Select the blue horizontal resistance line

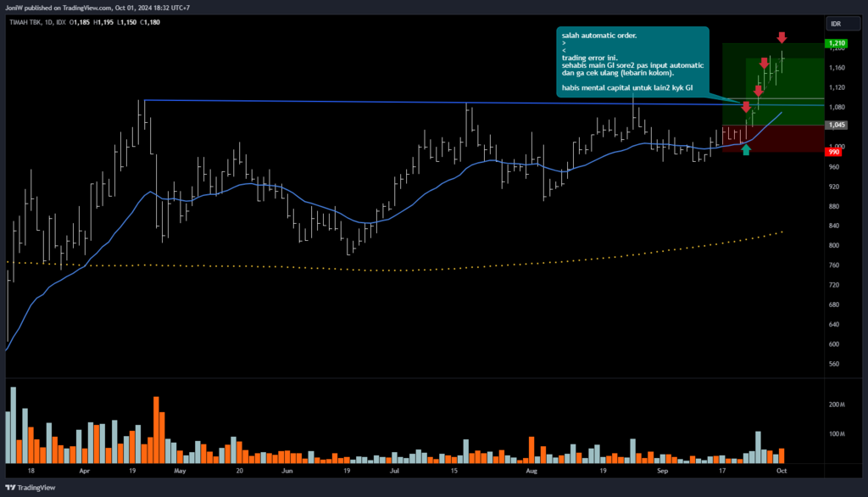tap(424, 102)
